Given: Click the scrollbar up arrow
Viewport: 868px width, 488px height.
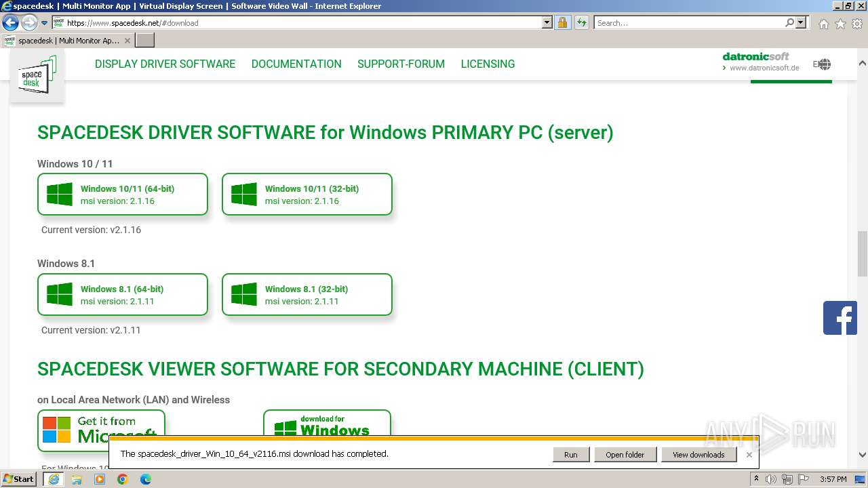Looking at the screenshot, I should pos(863,63).
